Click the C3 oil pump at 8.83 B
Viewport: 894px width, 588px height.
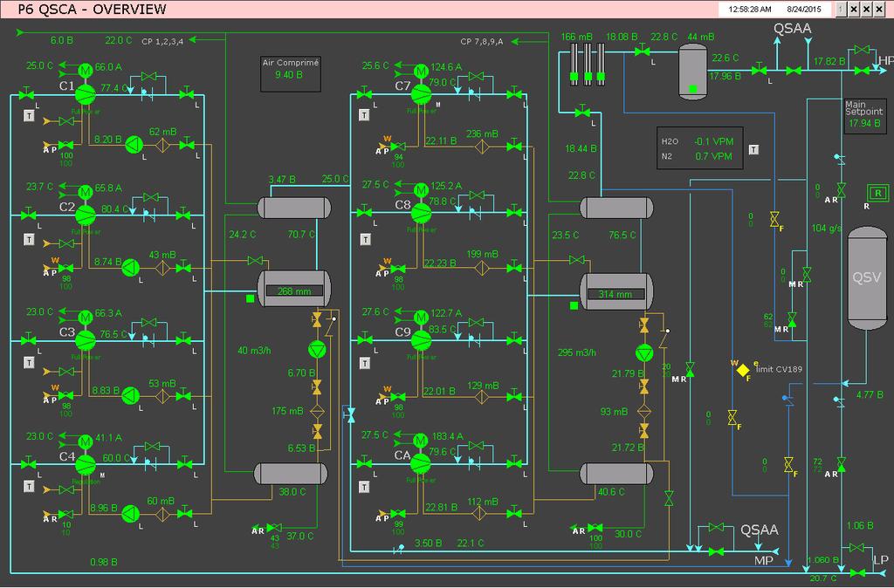click(x=131, y=395)
